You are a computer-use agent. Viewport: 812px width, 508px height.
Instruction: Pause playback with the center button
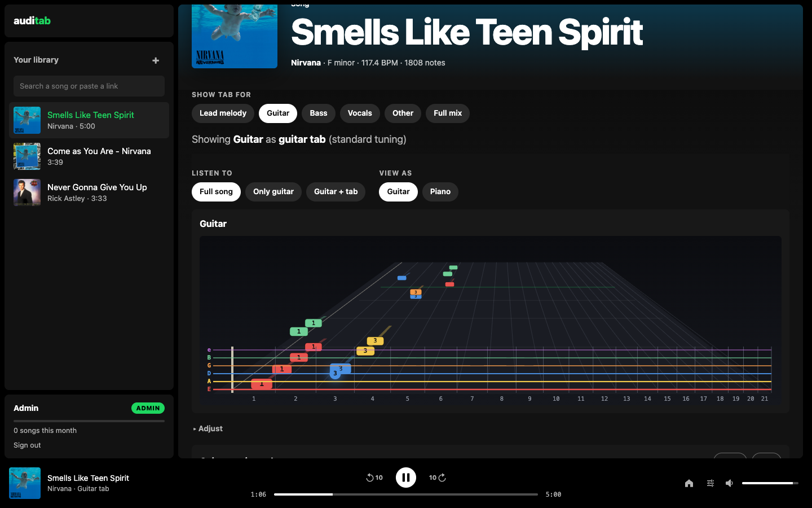click(406, 478)
